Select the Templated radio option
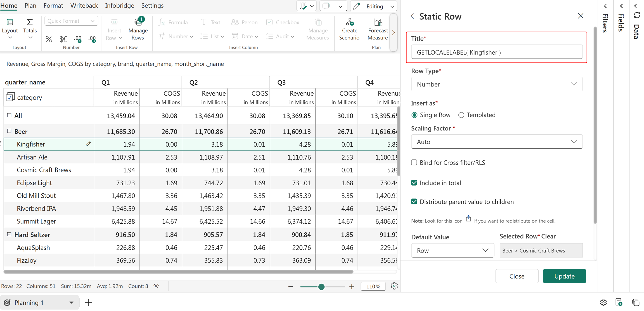644x311 pixels. coord(461,115)
